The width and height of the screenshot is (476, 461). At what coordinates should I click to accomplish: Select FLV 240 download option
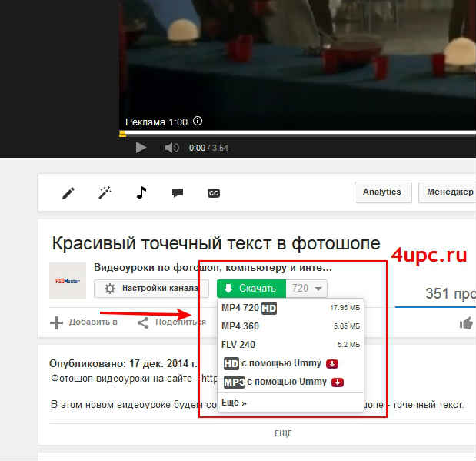click(238, 345)
